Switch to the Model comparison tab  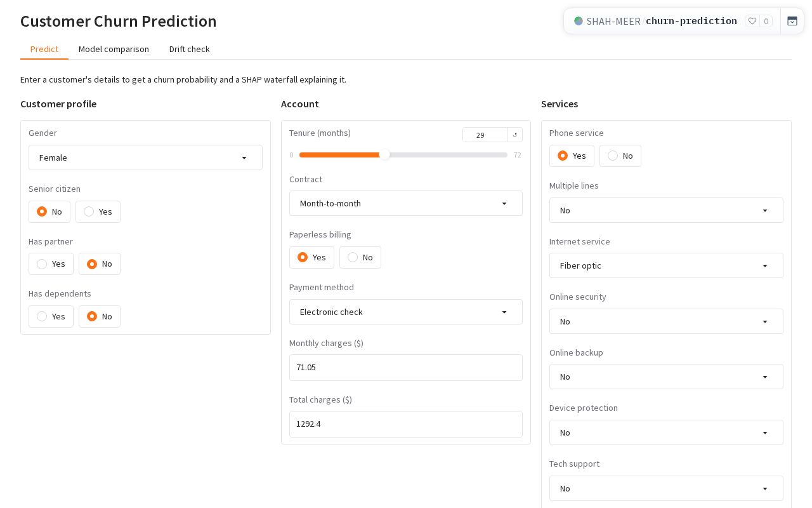pos(114,49)
